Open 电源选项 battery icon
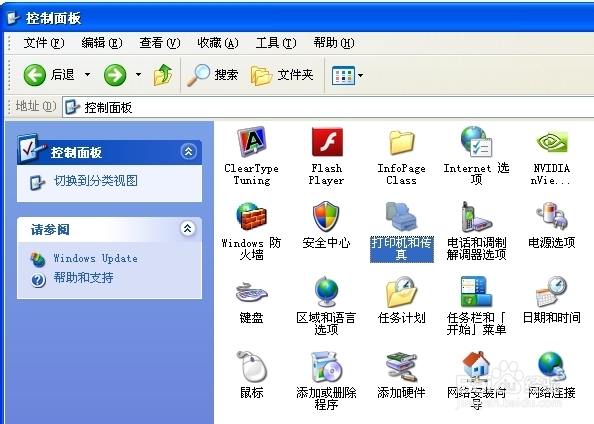The height and width of the screenshot is (424, 594). (x=552, y=217)
